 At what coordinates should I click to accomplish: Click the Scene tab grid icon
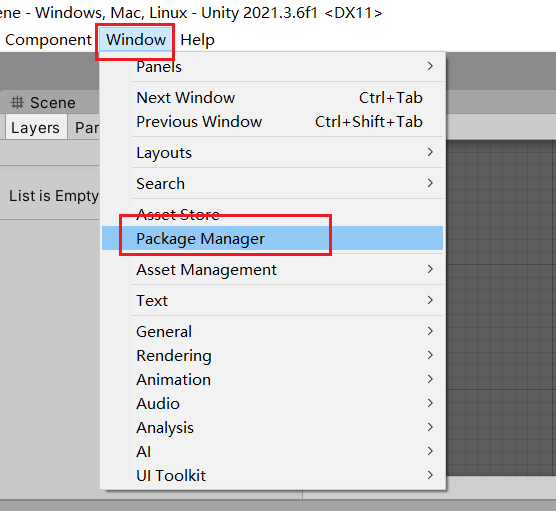(x=17, y=103)
